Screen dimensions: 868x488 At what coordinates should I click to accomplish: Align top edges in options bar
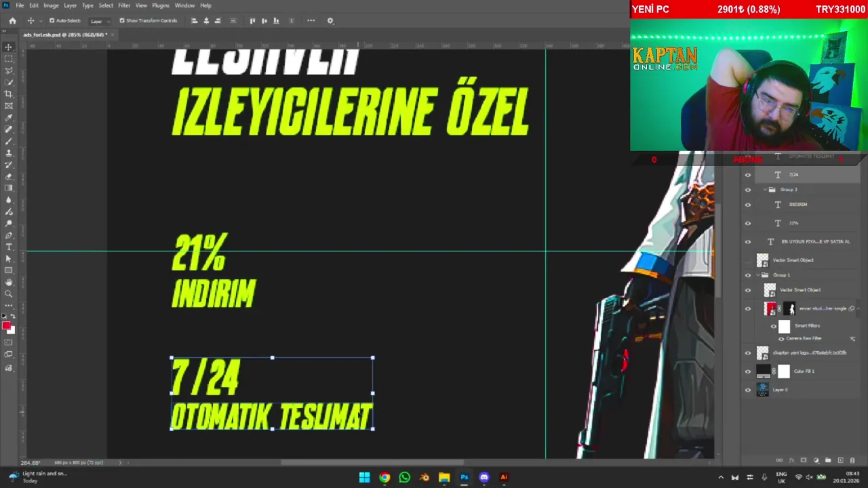[252, 21]
